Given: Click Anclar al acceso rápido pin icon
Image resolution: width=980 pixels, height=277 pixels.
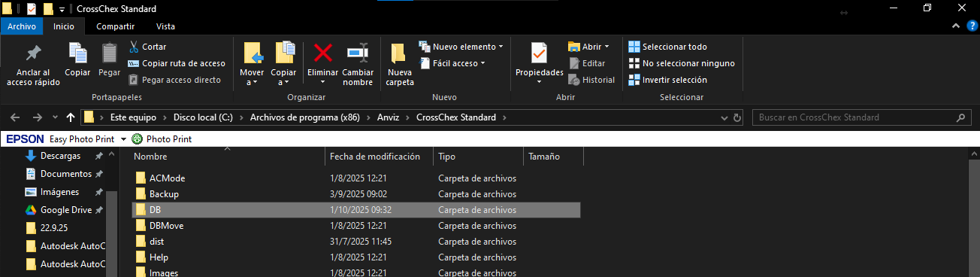Looking at the screenshot, I should pos(33,53).
